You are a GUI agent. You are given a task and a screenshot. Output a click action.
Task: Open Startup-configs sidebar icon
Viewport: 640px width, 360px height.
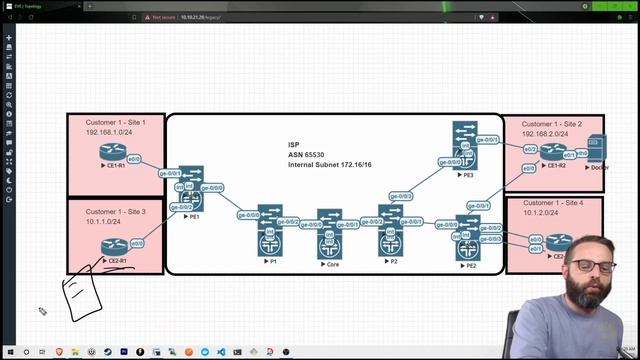click(9, 67)
